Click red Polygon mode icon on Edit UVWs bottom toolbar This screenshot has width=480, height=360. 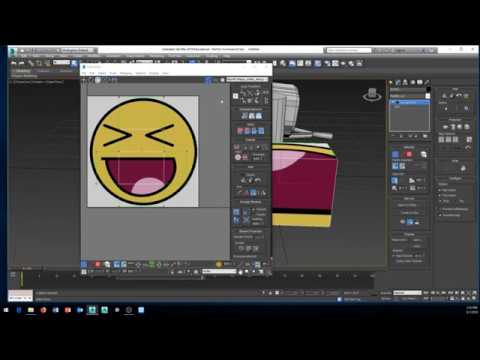coord(98,264)
